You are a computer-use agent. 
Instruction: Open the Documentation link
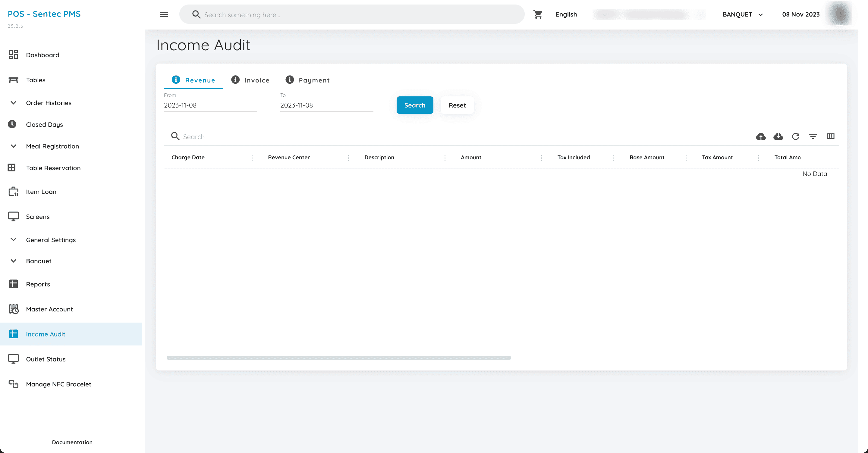[72, 442]
